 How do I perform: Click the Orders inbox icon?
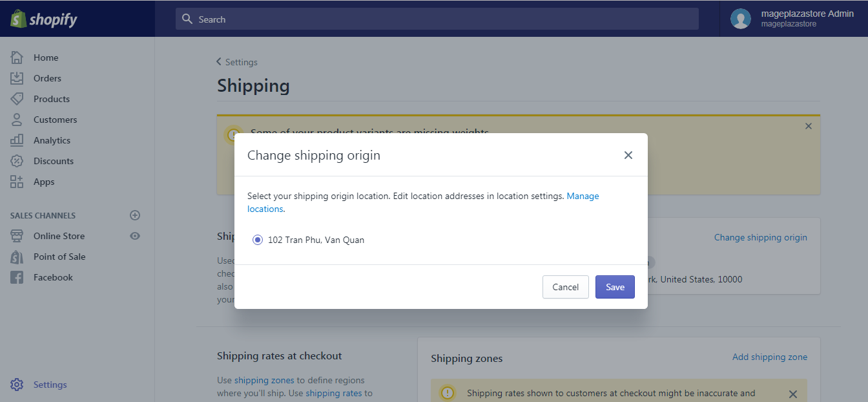tap(17, 78)
